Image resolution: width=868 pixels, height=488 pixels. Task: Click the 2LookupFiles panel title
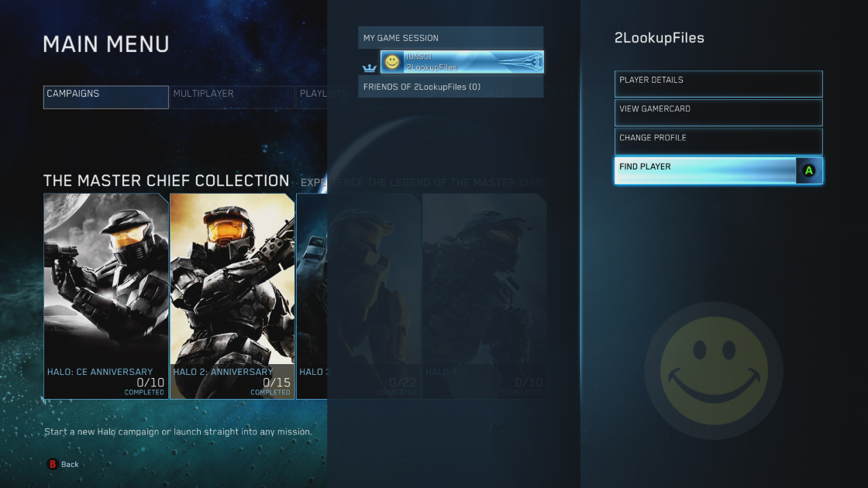[x=660, y=38]
